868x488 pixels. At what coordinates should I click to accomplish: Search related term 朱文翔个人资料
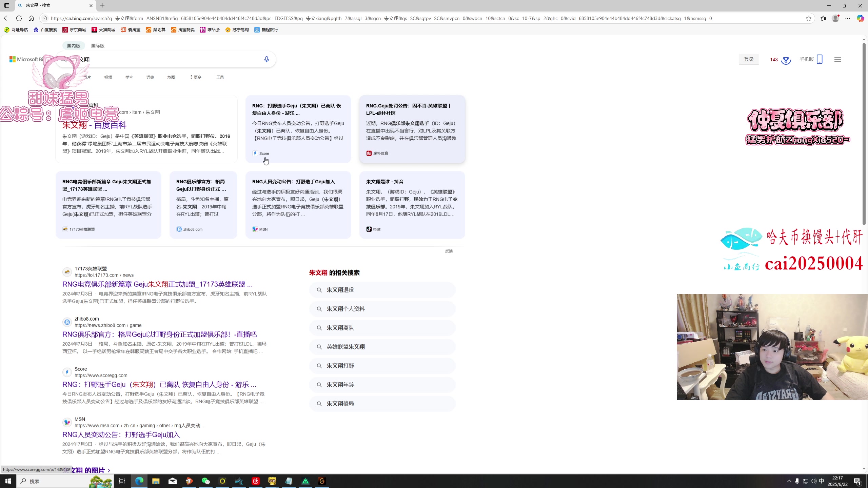click(x=382, y=309)
